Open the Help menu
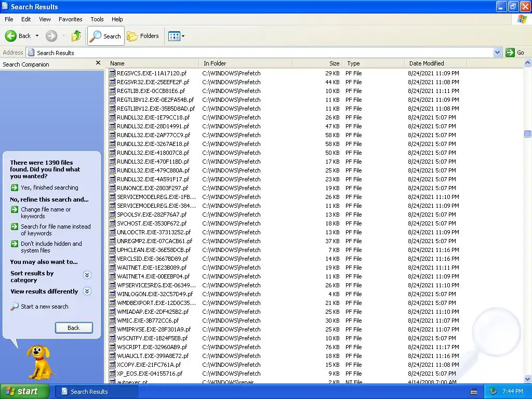 tap(117, 19)
